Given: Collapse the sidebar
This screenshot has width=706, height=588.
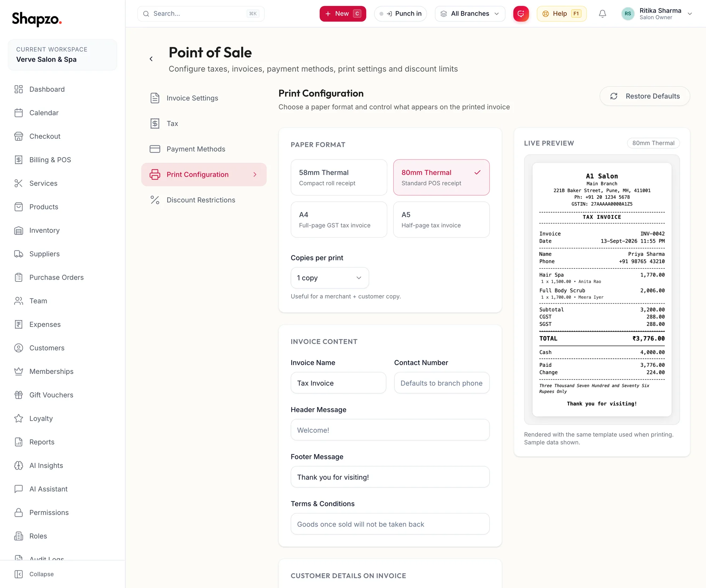Looking at the screenshot, I should point(34,574).
